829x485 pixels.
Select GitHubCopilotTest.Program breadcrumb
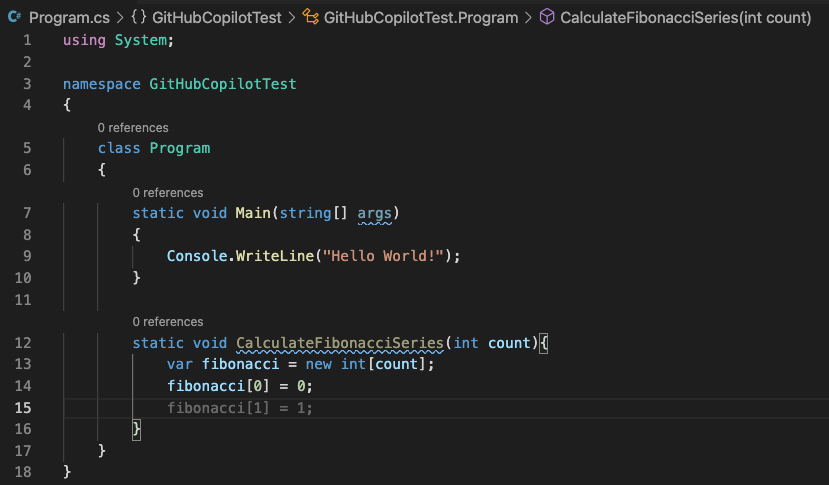point(421,17)
